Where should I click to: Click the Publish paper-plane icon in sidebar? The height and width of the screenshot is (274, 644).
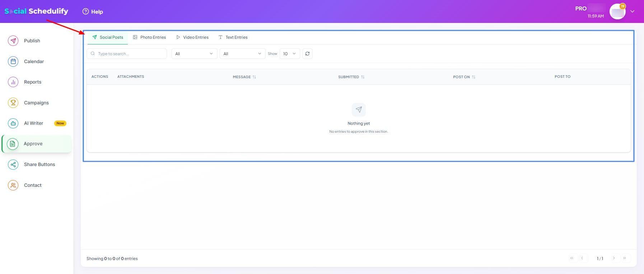pos(13,41)
